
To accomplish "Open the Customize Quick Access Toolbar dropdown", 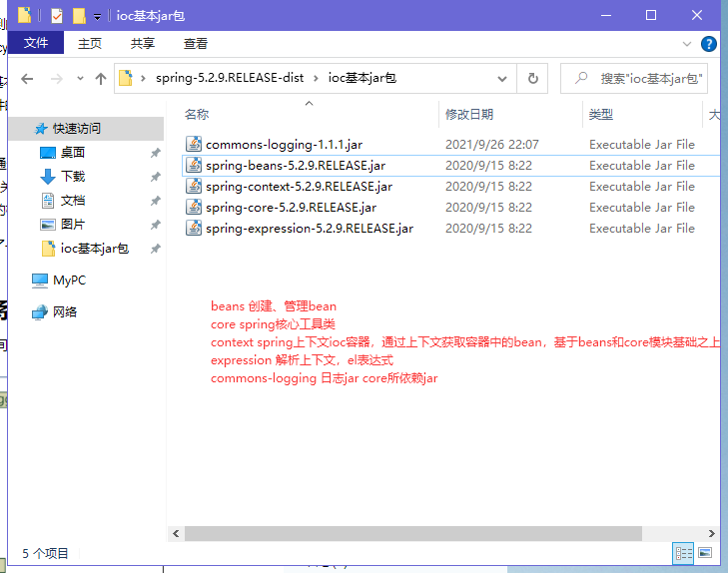I will [97, 17].
